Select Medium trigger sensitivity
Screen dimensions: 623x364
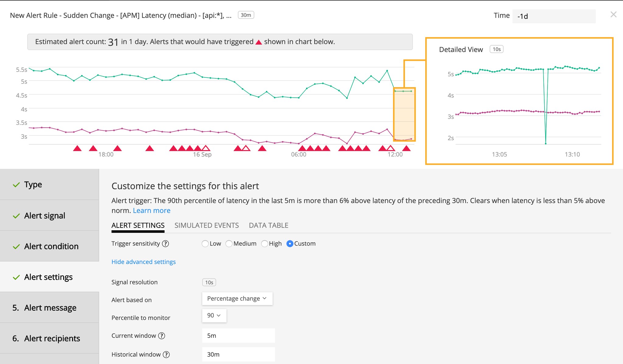coord(229,244)
